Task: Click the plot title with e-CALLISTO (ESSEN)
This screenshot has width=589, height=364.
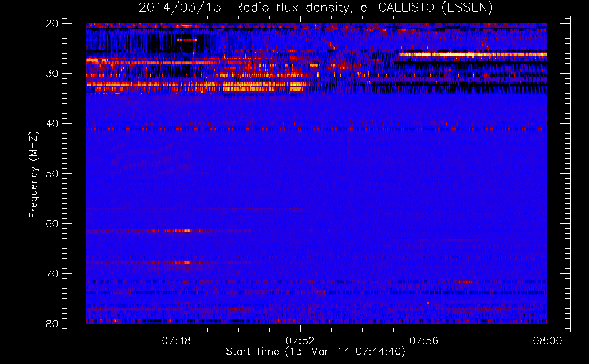Action: (316, 7)
